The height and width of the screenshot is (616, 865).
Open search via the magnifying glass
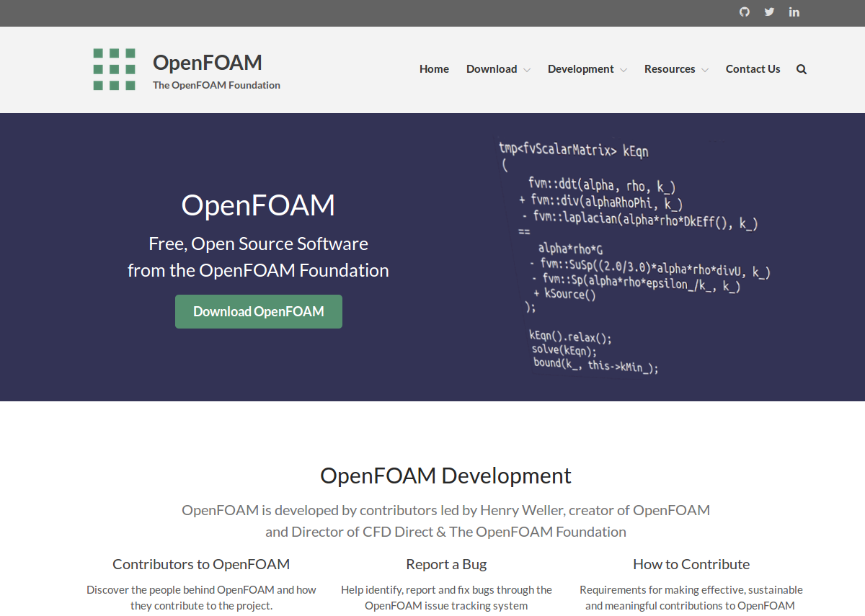pos(801,68)
